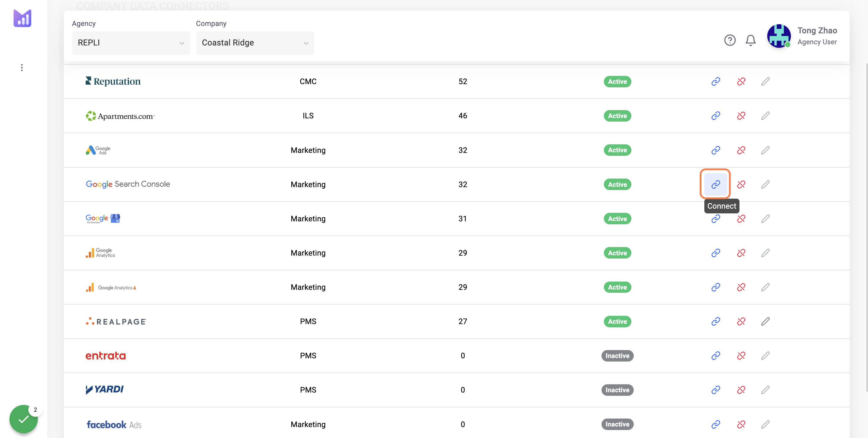Image resolution: width=868 pixels, height=438 pixels.
Task: Click the connect link icon for Reputation
Action: click(715, 81)
